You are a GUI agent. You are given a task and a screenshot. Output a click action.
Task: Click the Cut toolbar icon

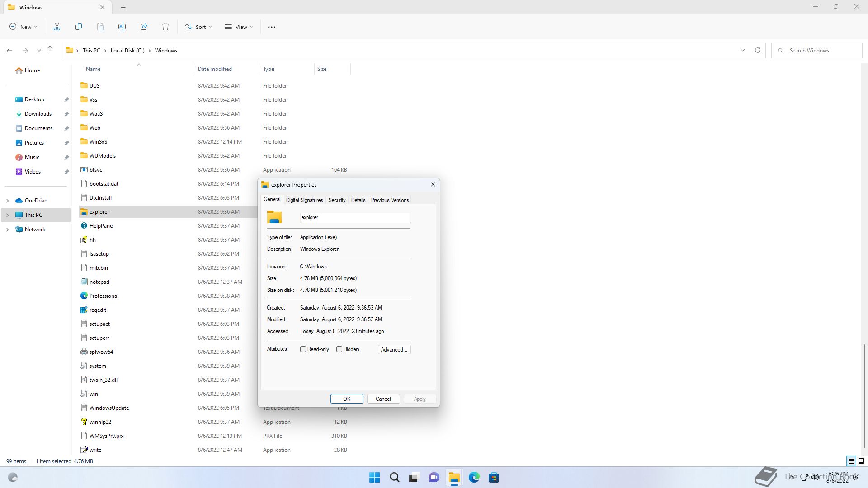pyautogui.click(x=57, y=27)
